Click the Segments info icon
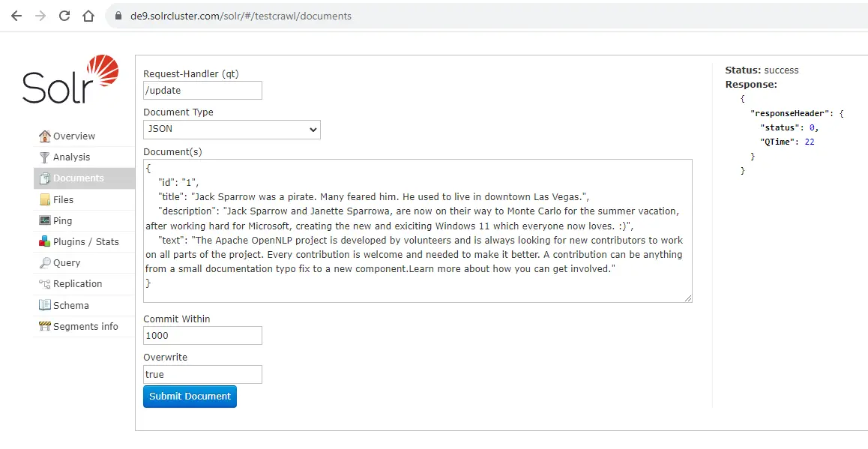This screenshot has width=868, height=449. [45, 326]
